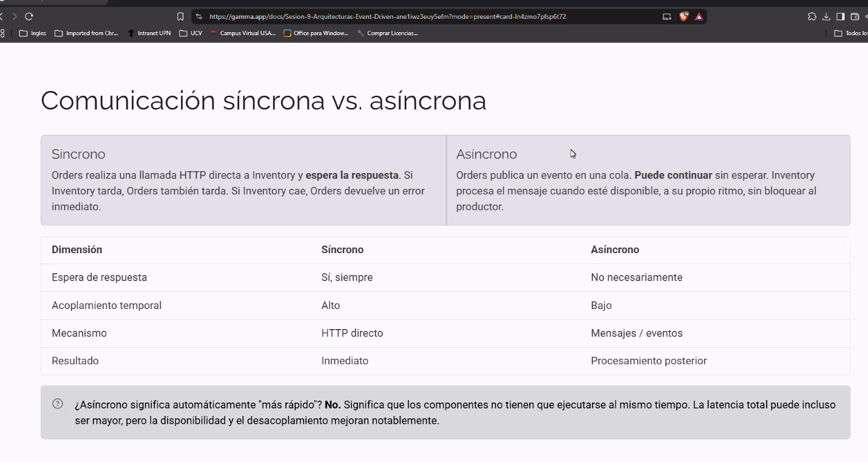Click the Asíncrono table column header
Viewport: 868px width, 462px height.
(615, 250)
